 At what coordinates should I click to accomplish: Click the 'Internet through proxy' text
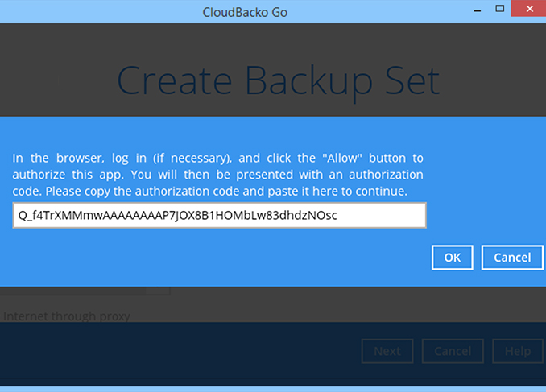tap(67, 316)
